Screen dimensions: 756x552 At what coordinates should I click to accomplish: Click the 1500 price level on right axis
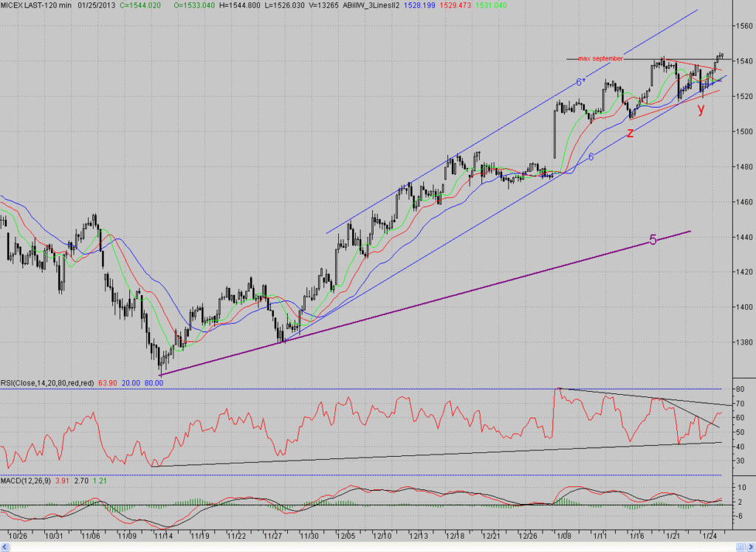click(744, 131)
